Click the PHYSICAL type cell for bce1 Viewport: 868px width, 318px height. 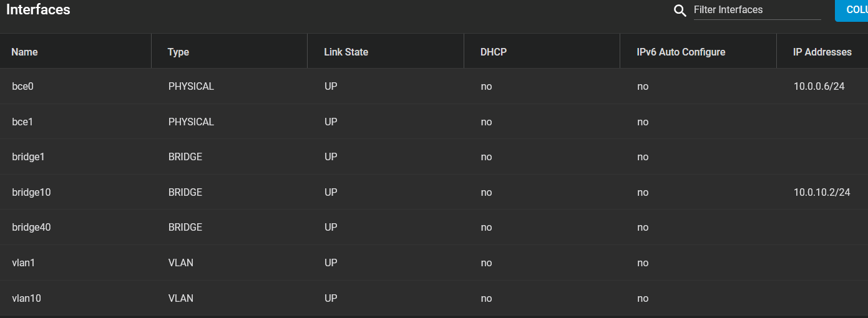click(x=191, y=122)
